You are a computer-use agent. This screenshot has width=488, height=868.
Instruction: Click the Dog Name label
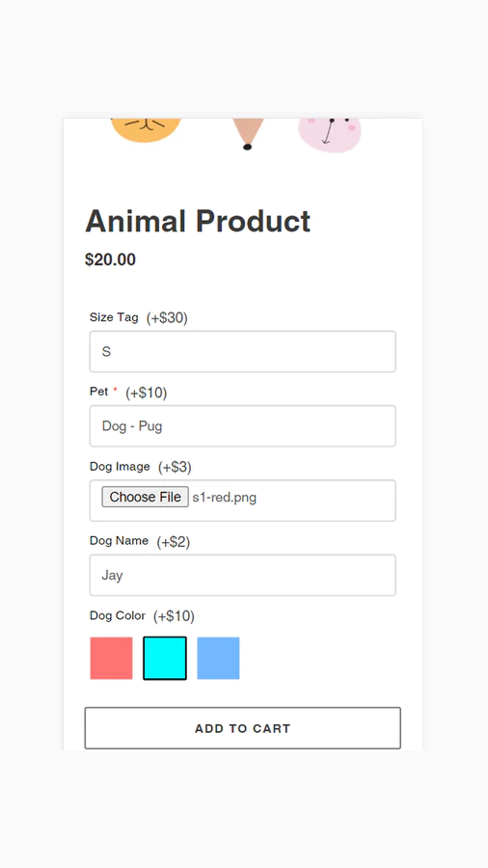pos(119,541)
